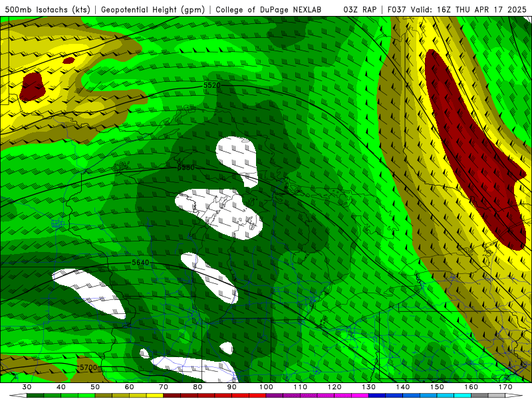Click the '16Z THU APR 17 2025' valid time

click(x=481, y=9)
